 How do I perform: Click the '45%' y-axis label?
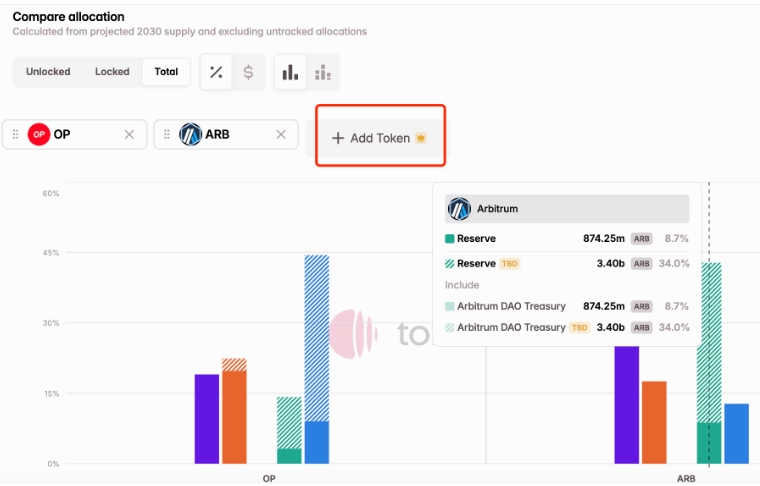click(x=51, y=252)
